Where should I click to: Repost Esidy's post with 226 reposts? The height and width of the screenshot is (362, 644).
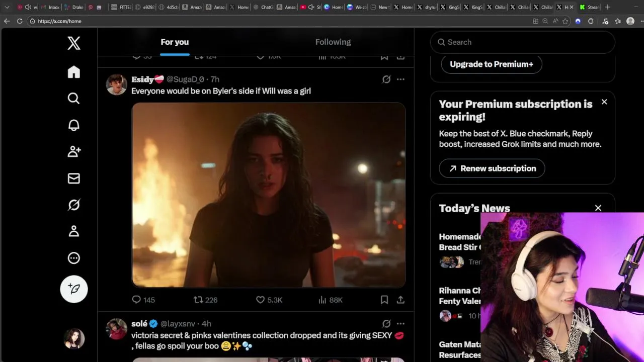tap(206, 300)
